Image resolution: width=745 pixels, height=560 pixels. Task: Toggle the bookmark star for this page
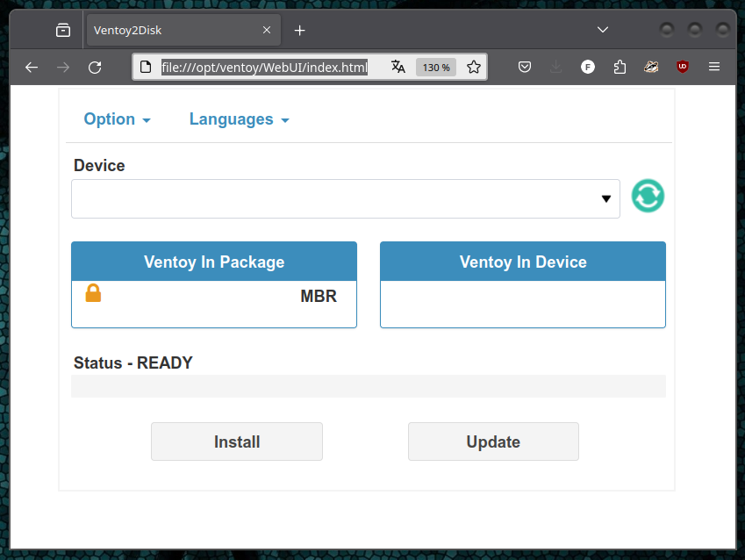click(473, 66)
